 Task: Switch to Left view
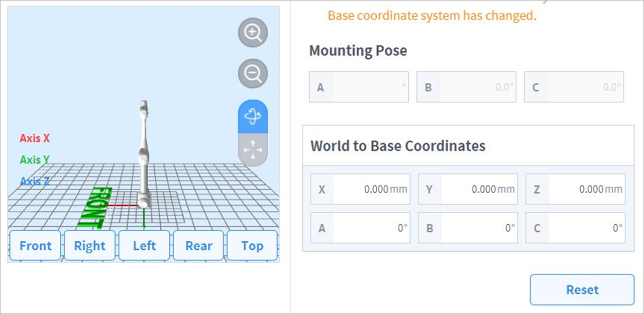coord(144,246)
